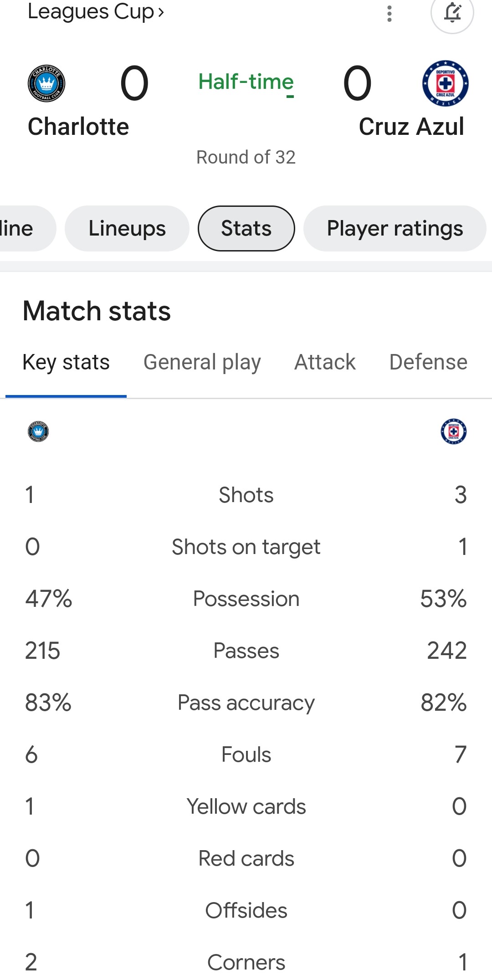This screenshot has width=492, height=980.
Task: Click small Cruz Azul logo above stats column
Action: click(x=453, y=431)
